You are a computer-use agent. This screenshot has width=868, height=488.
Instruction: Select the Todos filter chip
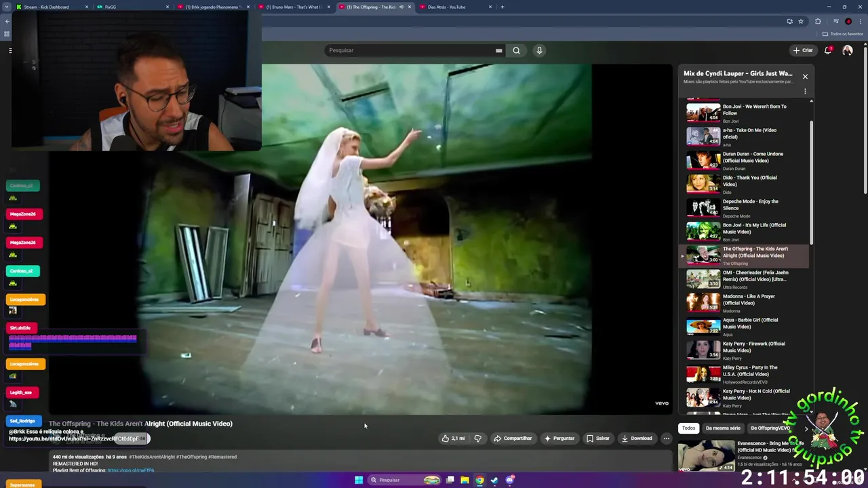point(688,428)
